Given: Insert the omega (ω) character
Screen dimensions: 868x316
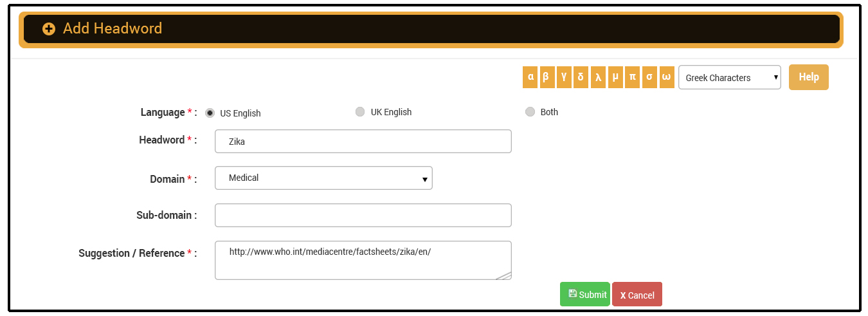Looking at the screenshot, I should (x=667, y=77).
